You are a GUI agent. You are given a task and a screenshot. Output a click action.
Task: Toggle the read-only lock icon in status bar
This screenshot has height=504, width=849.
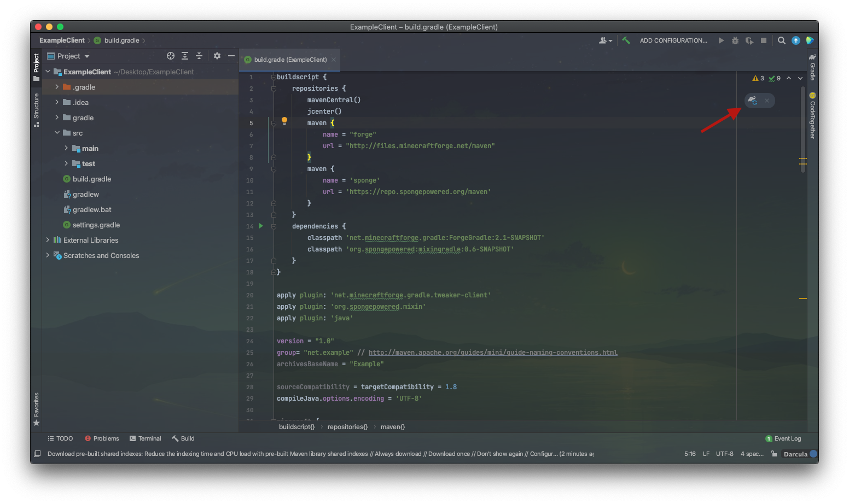(774, 454)
